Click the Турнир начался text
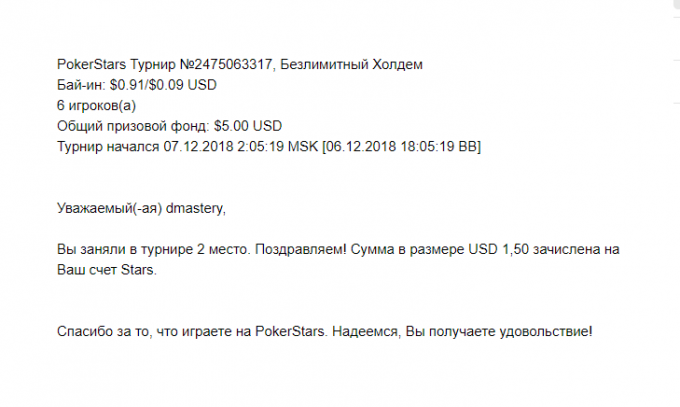 (x=108, y=147)
